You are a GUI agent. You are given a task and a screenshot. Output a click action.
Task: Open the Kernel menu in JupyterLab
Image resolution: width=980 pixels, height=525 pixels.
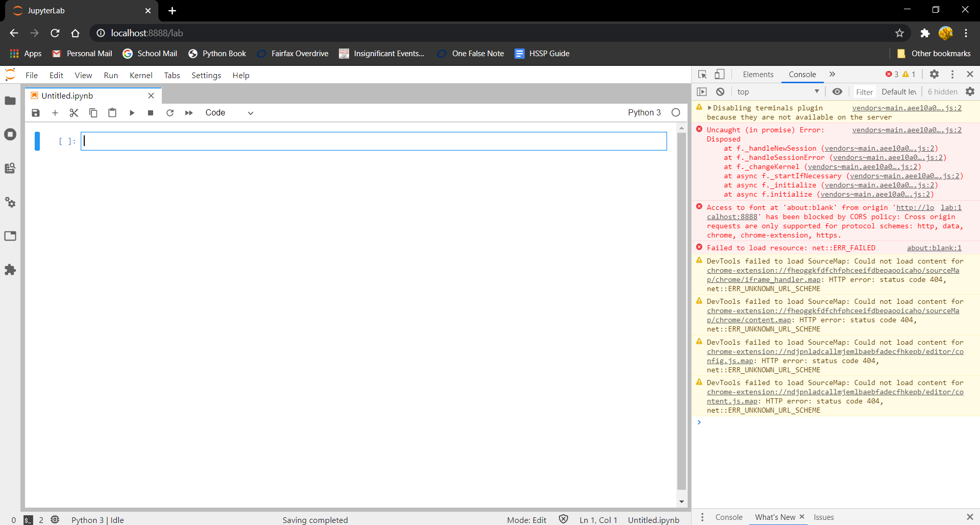click(141, 75)
